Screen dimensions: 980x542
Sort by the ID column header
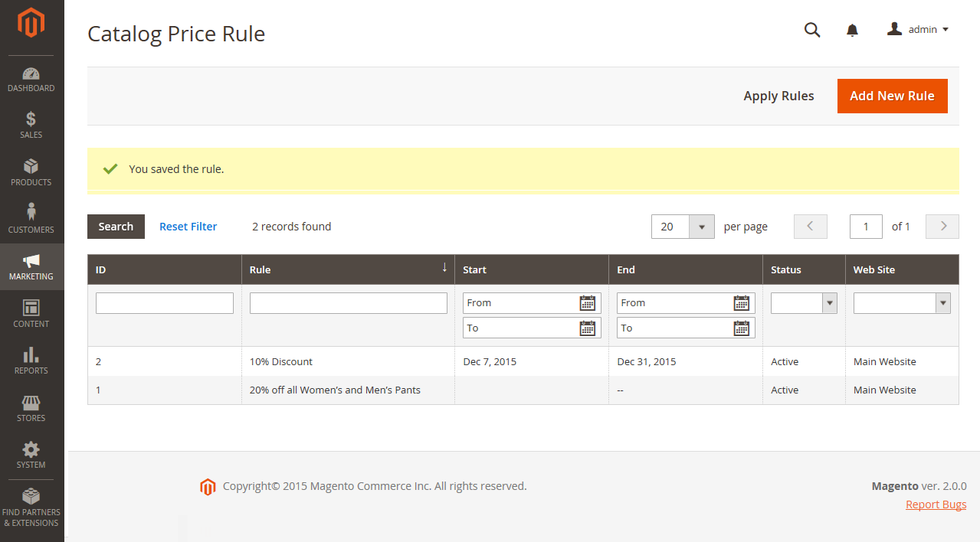(165, 269)
